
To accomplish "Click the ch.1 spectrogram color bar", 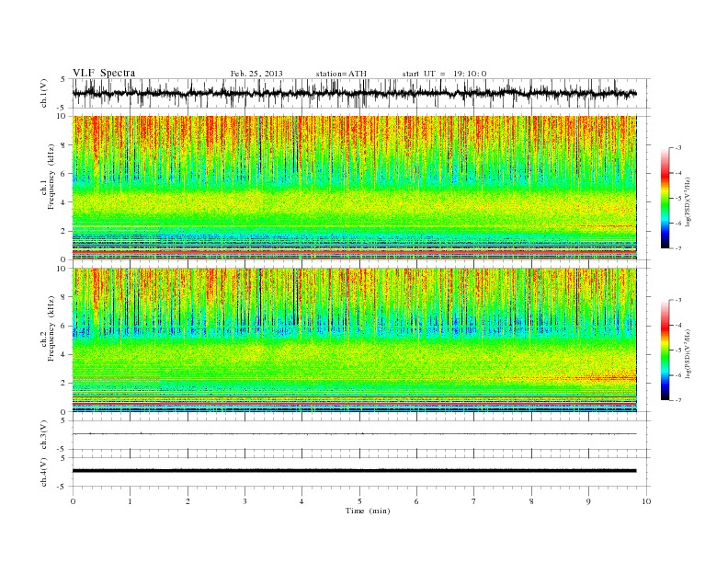I will [665, 198].
